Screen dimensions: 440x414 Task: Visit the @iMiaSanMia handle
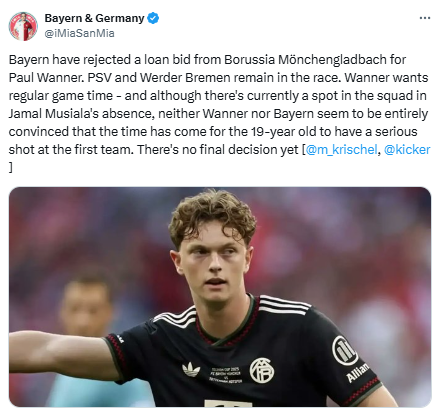coord(79,33)
